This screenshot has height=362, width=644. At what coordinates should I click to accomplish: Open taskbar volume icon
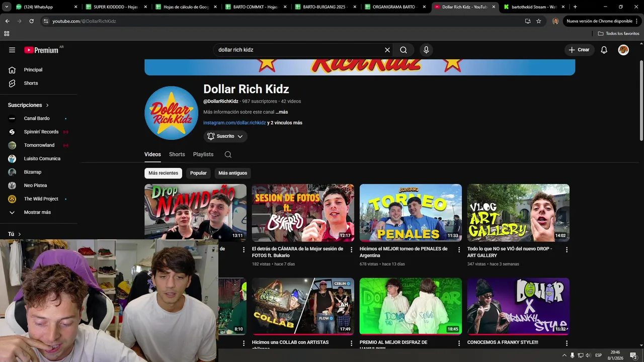588,355
